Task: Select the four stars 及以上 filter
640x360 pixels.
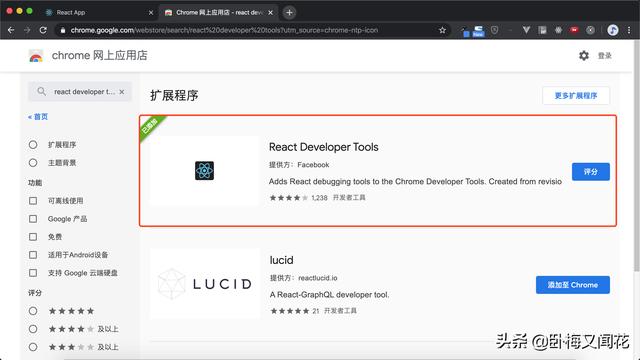Action: (x=33, y=329)
